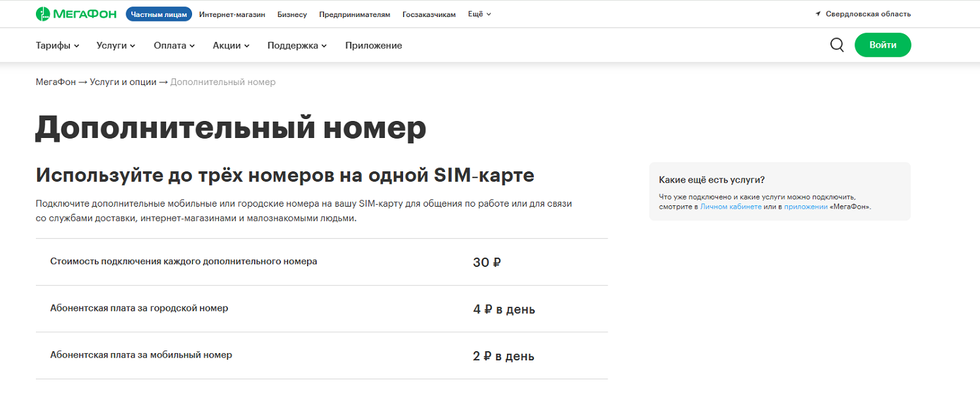
Task: Expand the Тарифы menu
Action: 57,45
